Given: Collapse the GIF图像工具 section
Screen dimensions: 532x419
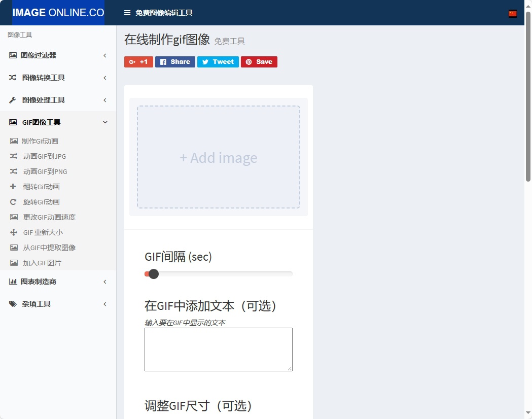Looking at the screenshot, I should [40, 122].
